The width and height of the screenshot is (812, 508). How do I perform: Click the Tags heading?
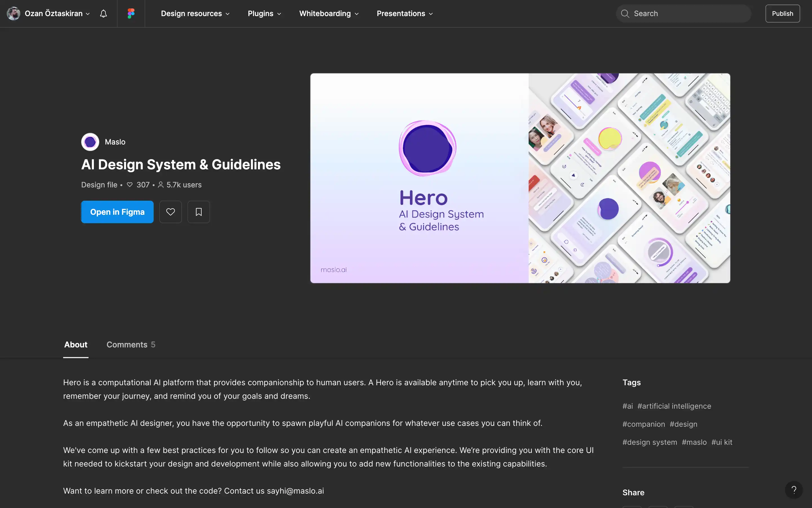pos(632,383)
